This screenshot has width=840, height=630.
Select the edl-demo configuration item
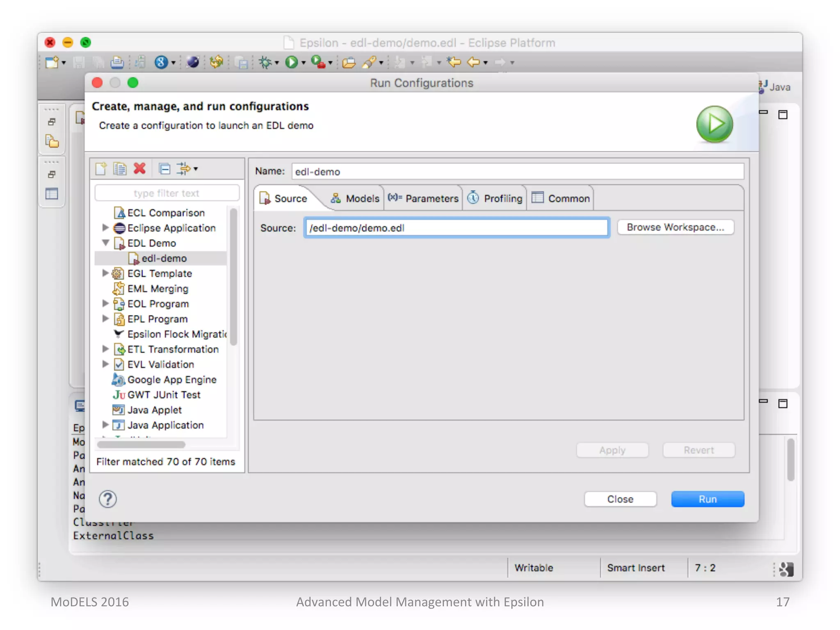coord(164,258)
